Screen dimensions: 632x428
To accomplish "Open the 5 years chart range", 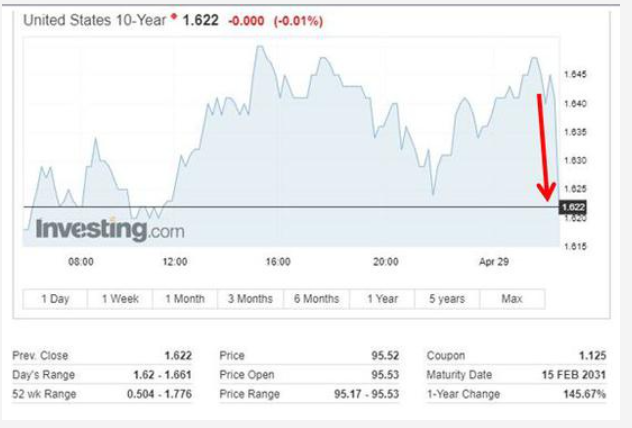I will (x=447, y=299).
